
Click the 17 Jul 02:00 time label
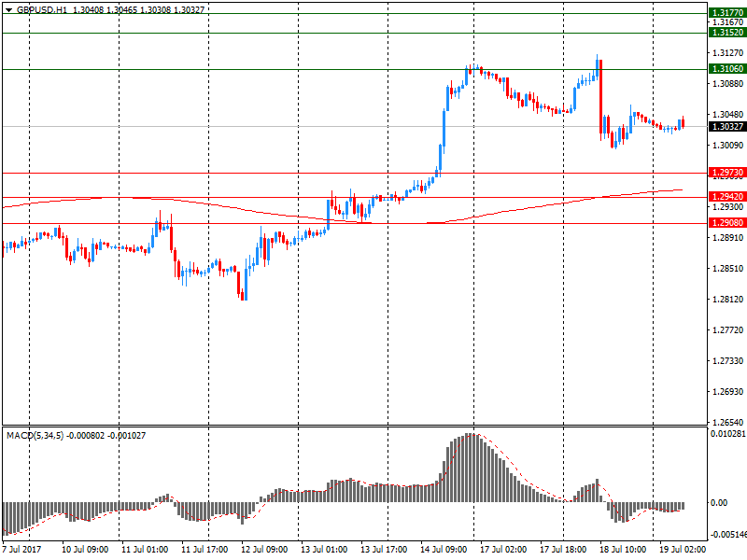[503, 549]
